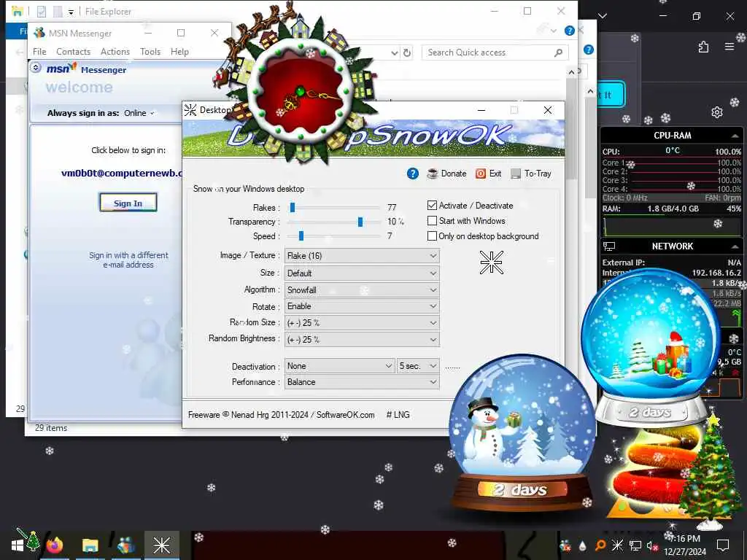Toggle Activate / Deactivate checkbox
747x560 pixels.
(432, 205)
